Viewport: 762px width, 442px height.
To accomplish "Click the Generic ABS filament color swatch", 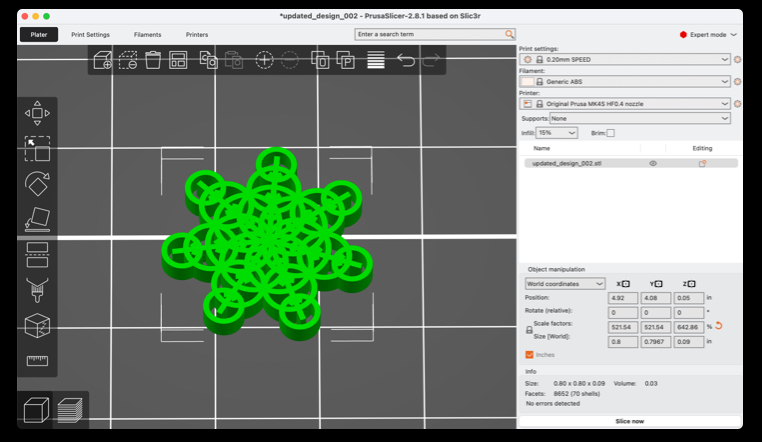I will 526,81.
